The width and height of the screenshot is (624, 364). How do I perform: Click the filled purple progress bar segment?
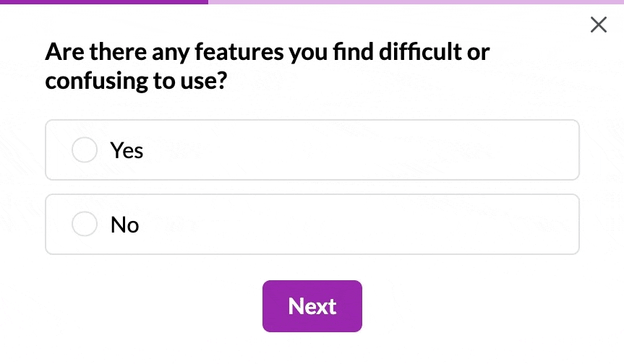coord(104,2)
